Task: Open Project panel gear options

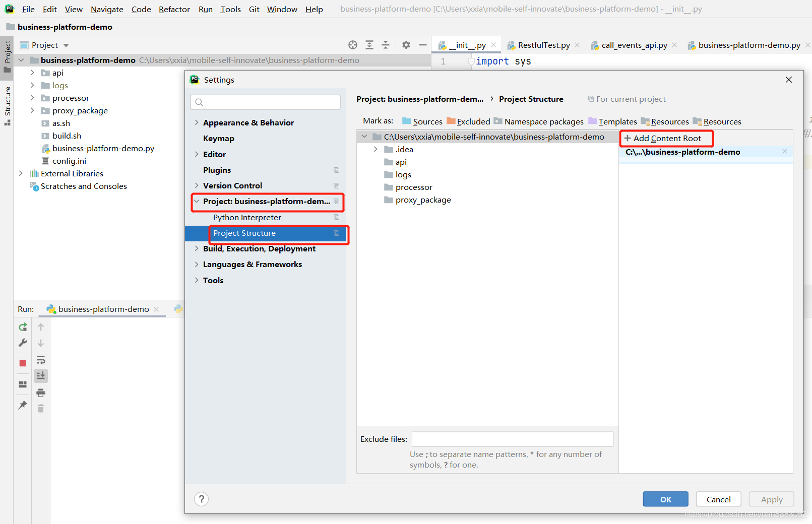Action: (x=406, y=45)
